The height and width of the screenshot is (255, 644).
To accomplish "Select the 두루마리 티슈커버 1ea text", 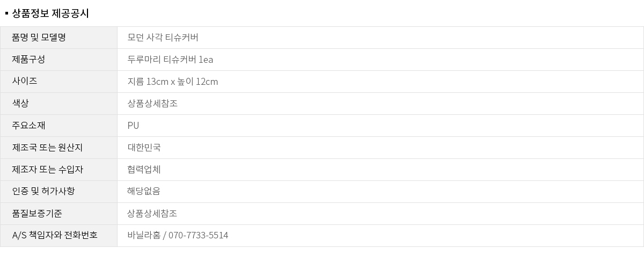I will coord(170,60).
